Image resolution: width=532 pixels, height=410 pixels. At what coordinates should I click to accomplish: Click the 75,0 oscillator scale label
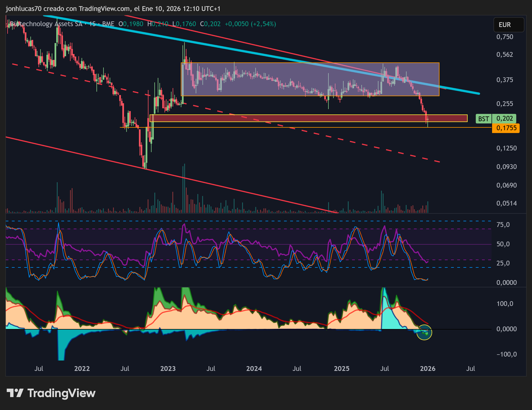(503, 225)
